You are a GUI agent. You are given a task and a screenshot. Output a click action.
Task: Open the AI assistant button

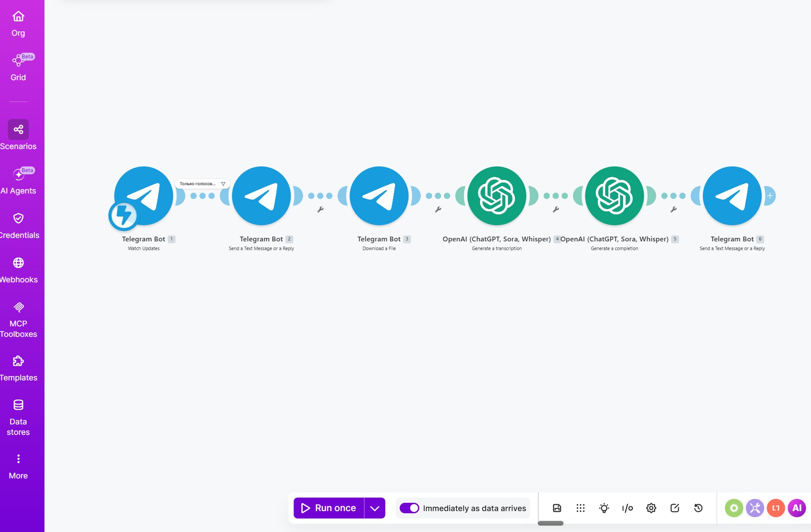(797, 508)
